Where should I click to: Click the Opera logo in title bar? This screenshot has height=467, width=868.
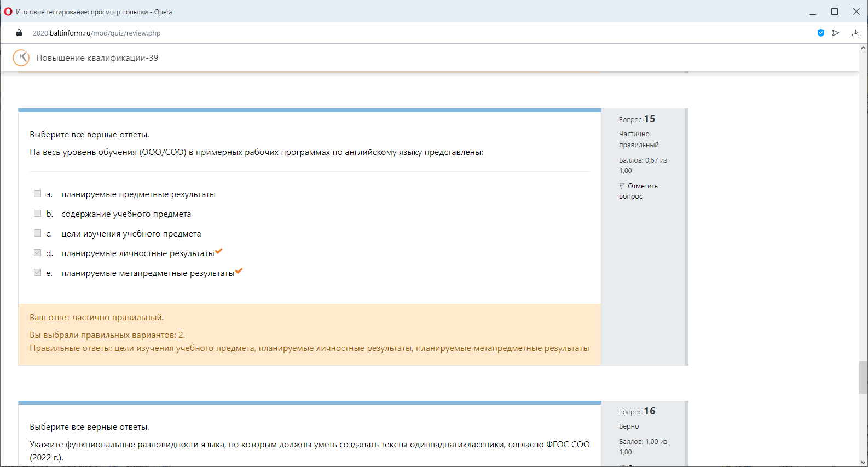8,11
